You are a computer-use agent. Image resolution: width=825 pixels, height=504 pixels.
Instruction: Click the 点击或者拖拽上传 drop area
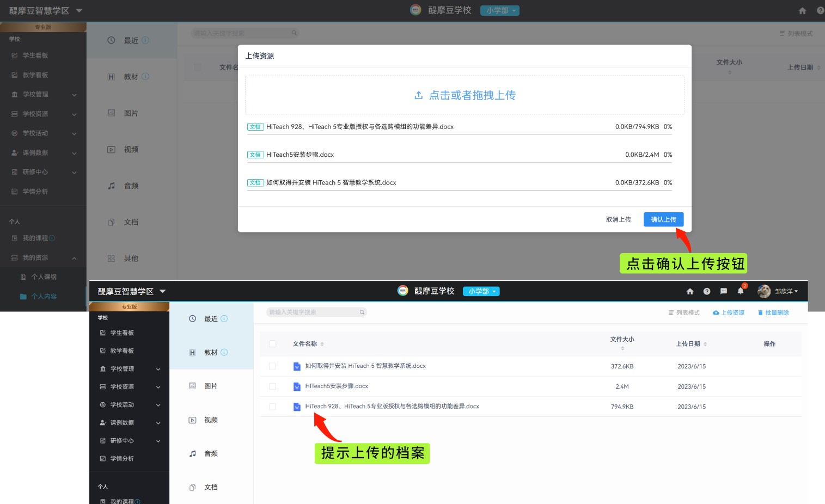click(465, 95)
